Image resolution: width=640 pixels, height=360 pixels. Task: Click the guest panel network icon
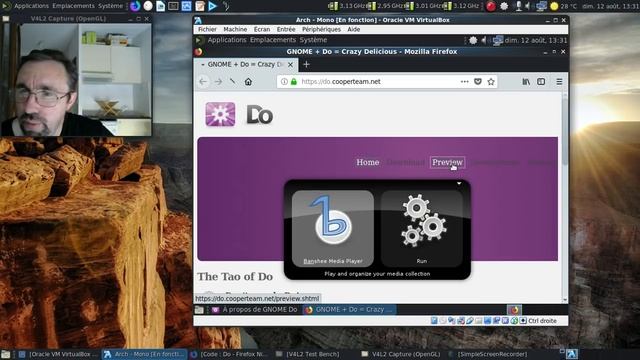pos(497,40)
